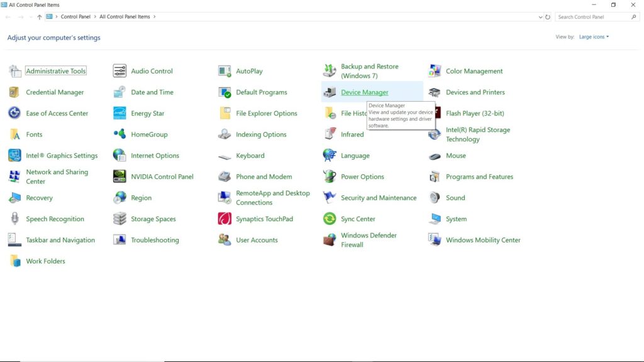Click the Phone and Modem icon

225,177
